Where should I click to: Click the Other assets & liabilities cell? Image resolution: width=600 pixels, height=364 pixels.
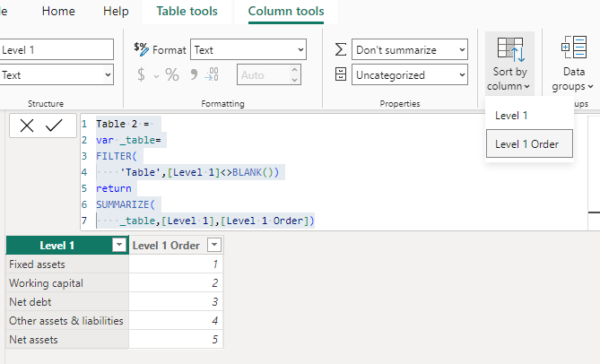(x=67, y=320)
